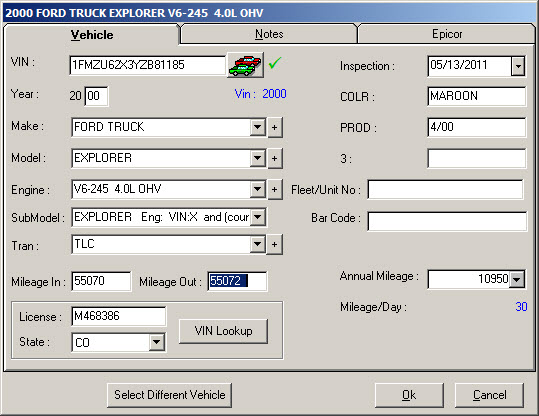
Task: Open the Make dropdown list
Action: (257, 127)
